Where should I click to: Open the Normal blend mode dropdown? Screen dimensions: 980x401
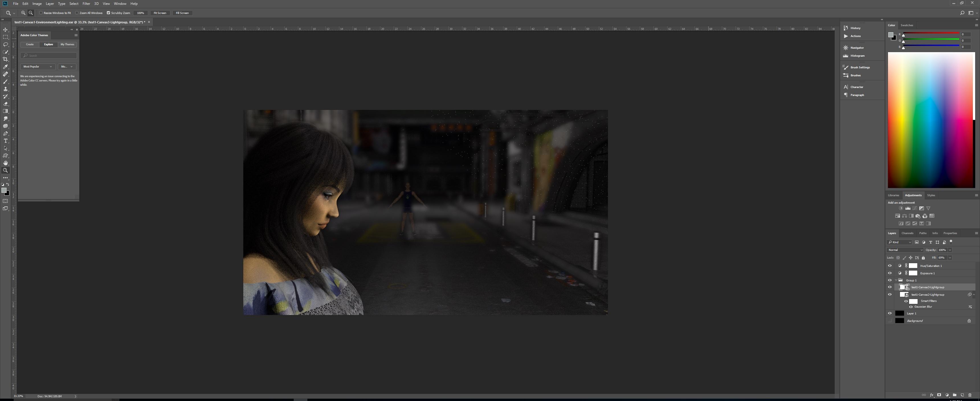[x=905, y=250]
